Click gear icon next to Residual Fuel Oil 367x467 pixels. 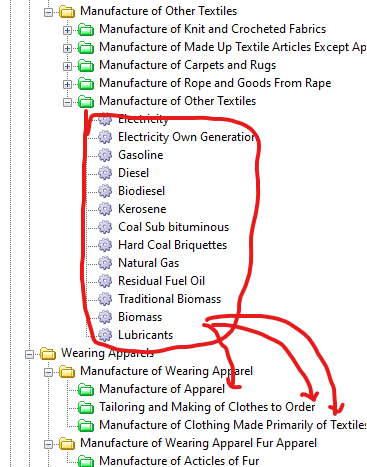(x=105, y=281)
